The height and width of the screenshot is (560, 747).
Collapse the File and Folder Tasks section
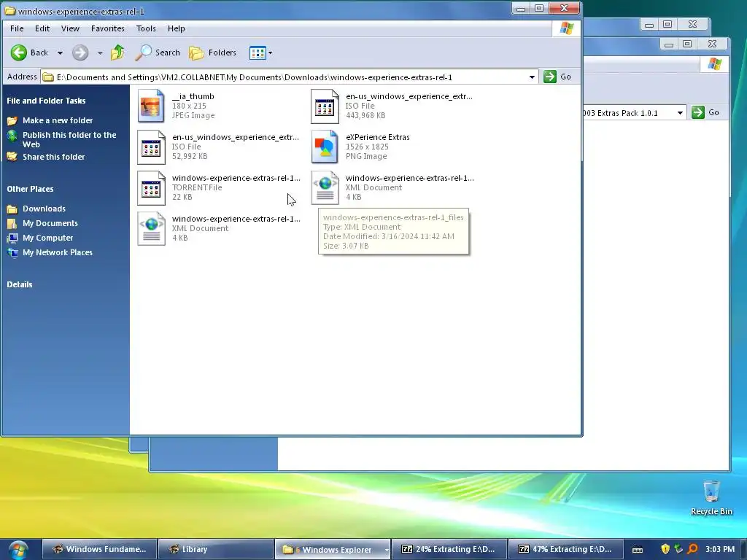(46, 101)
